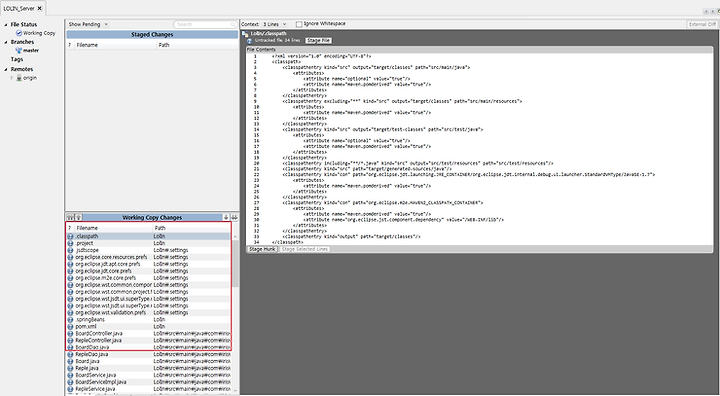The width and height of the screenshot is (720, 396).
Task: Click the tab scroll left arrow
Action: pos(706,11)
